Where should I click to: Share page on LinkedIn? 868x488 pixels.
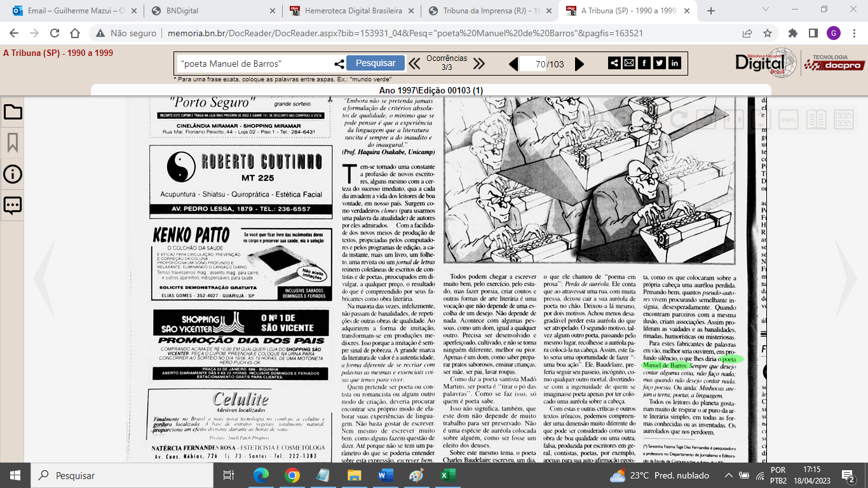[675, 63]
